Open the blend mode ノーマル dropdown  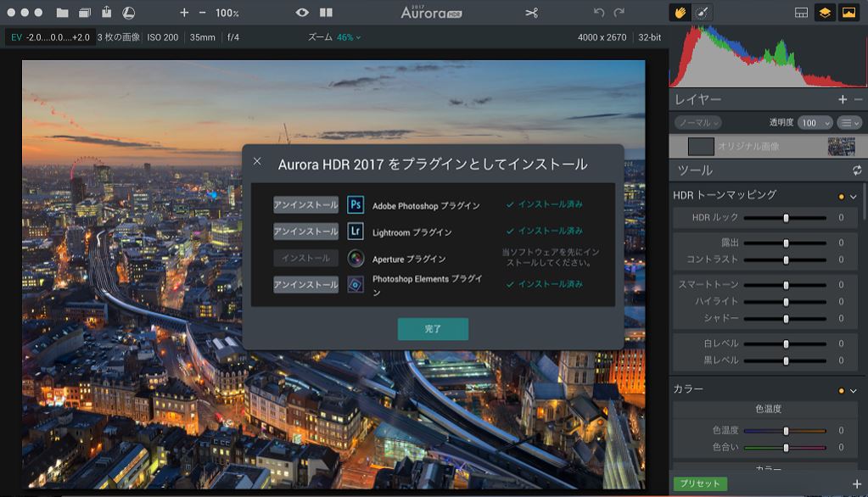click(697, 122)
